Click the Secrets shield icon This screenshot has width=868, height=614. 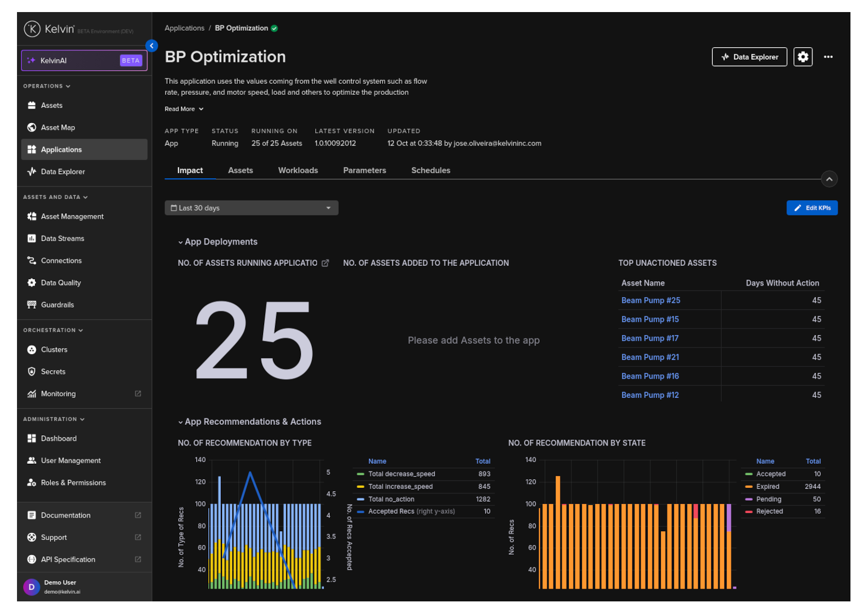pos(32,372)
